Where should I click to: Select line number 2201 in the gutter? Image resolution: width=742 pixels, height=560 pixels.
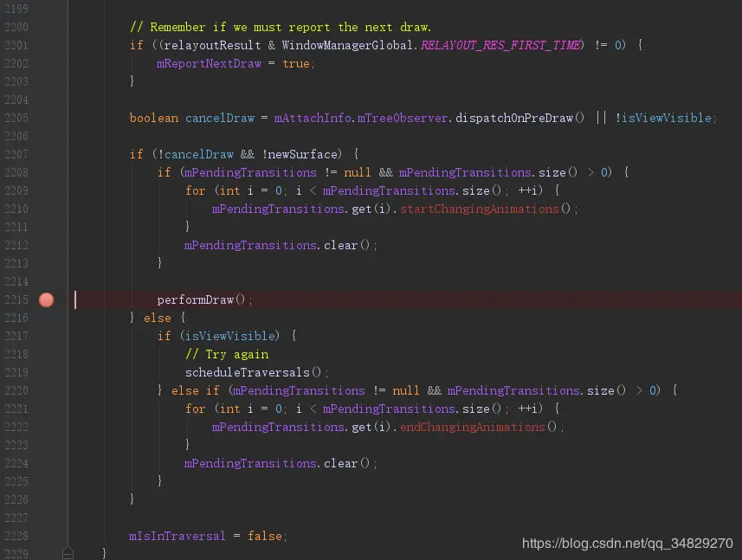16,45
